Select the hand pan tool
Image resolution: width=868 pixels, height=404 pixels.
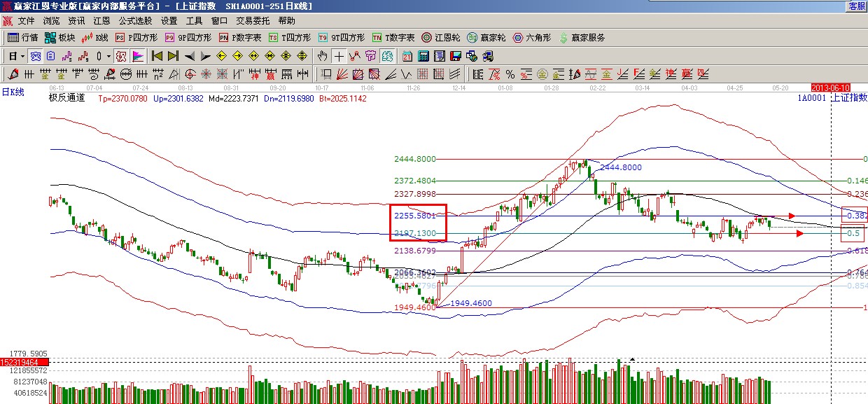322,56
